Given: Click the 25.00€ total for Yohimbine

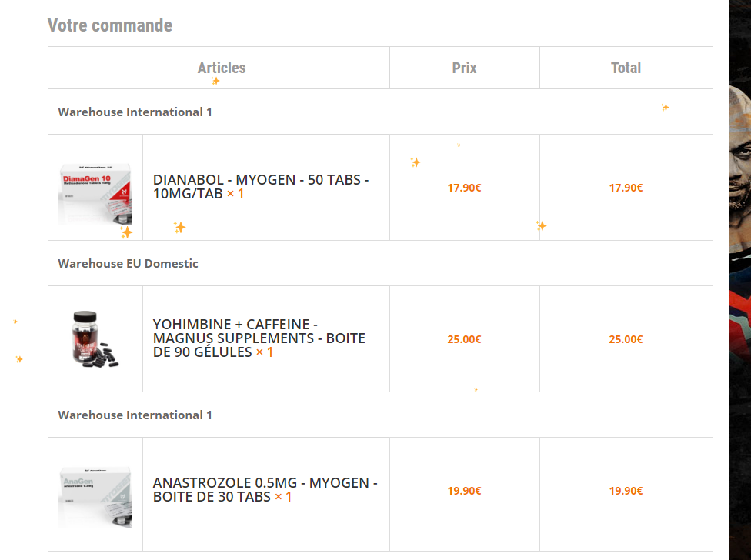Looking at the screenshot, I should pyautogui.click(x=626, y=339).
